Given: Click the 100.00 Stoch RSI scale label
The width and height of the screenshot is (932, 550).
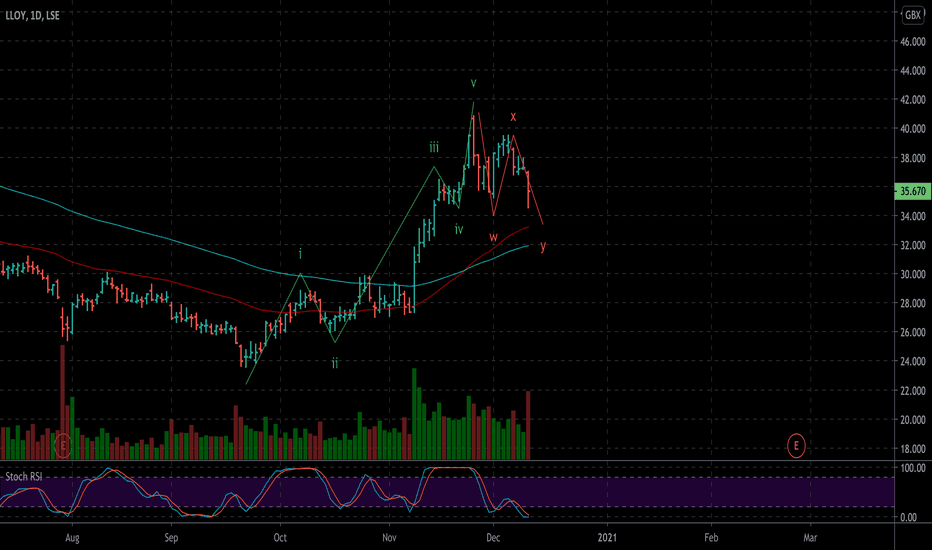Looking at the screenshot, I should click(912, 468).
